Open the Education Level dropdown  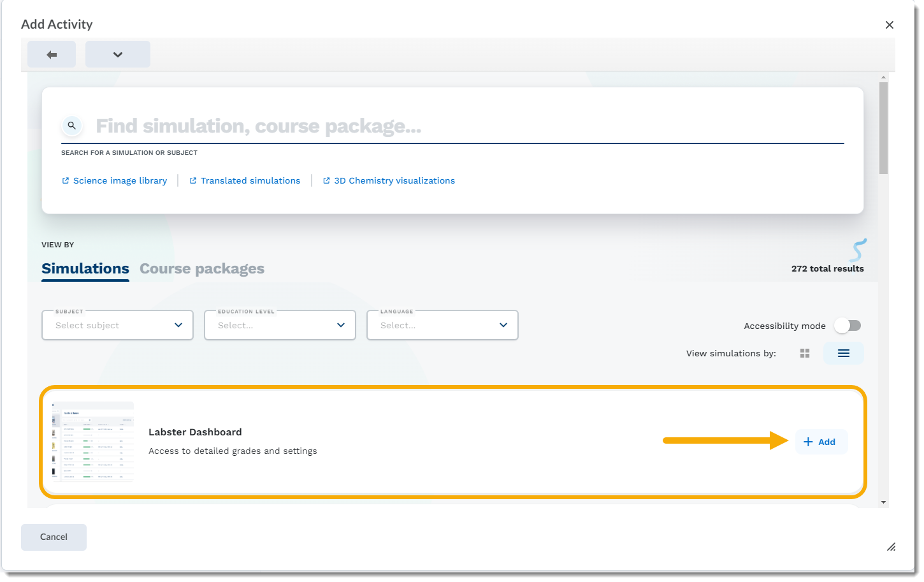coord(279,325)
